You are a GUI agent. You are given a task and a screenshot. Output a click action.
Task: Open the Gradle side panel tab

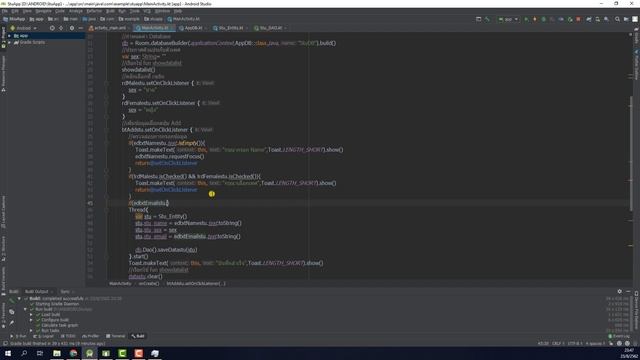pos(636,37)
